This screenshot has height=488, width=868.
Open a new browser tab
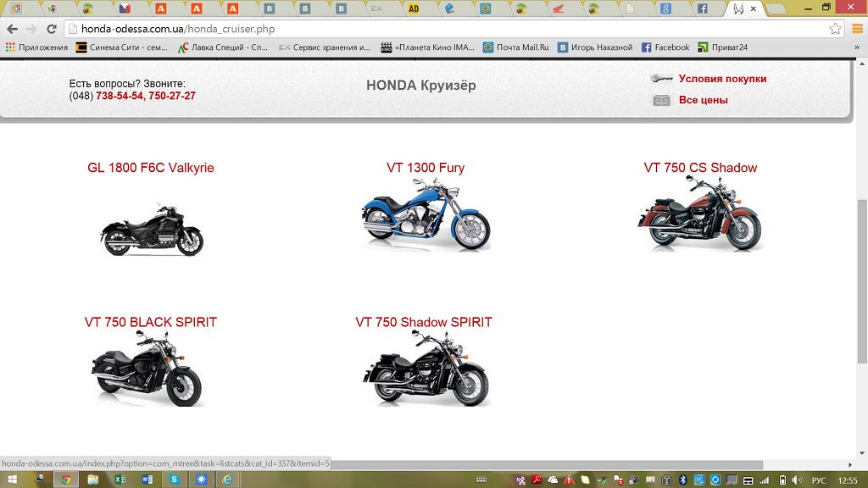tap(776, 8)
